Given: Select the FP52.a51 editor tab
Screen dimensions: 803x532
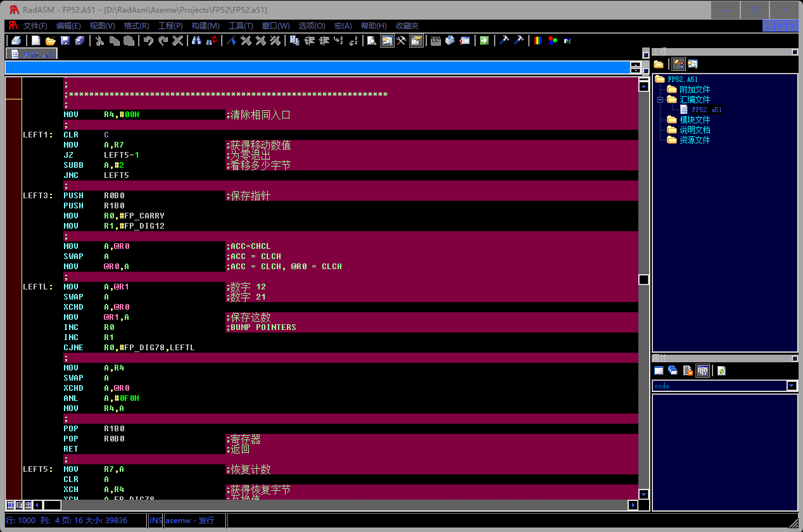Looking at the screenshot, I should pos(32,54).
